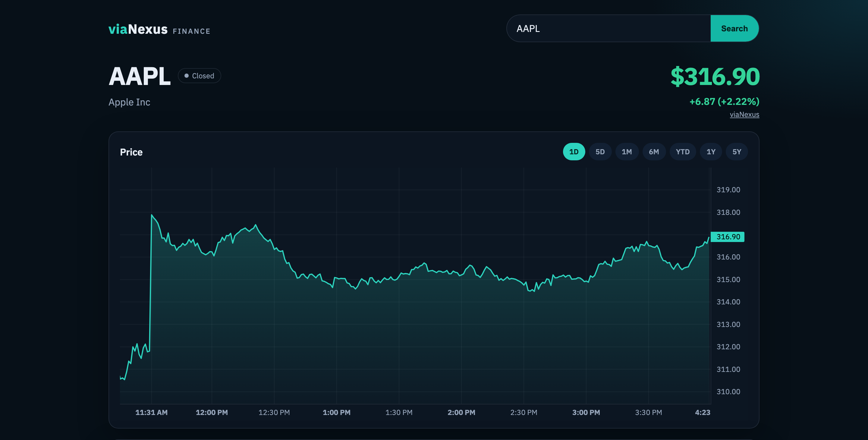This screenshot has height=440, width=868.
Task: Click the 12:30 PM time axis label
Action: [x=274, y=412]
